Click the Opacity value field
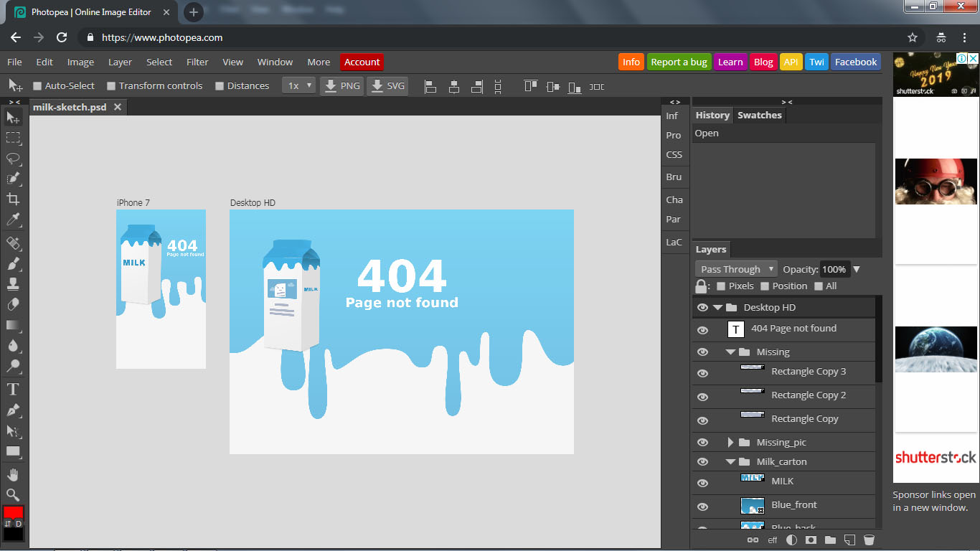The height and width of the screenshot is (551, 980). click(x=834, y=269)
